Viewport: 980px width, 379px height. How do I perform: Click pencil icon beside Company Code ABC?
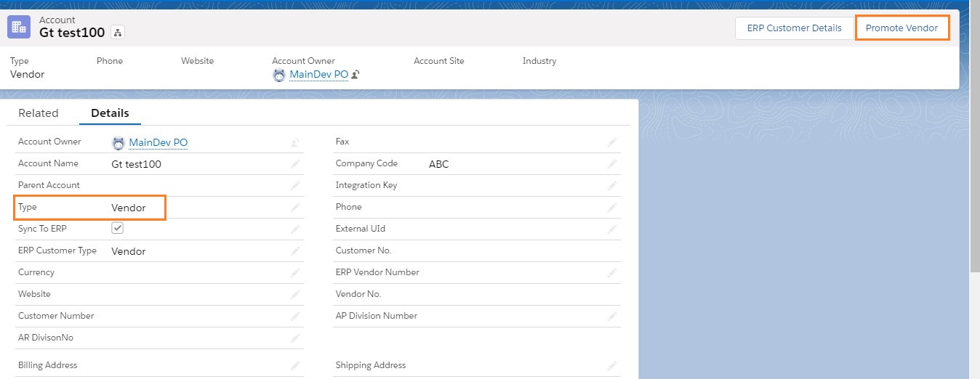[612, 164]
